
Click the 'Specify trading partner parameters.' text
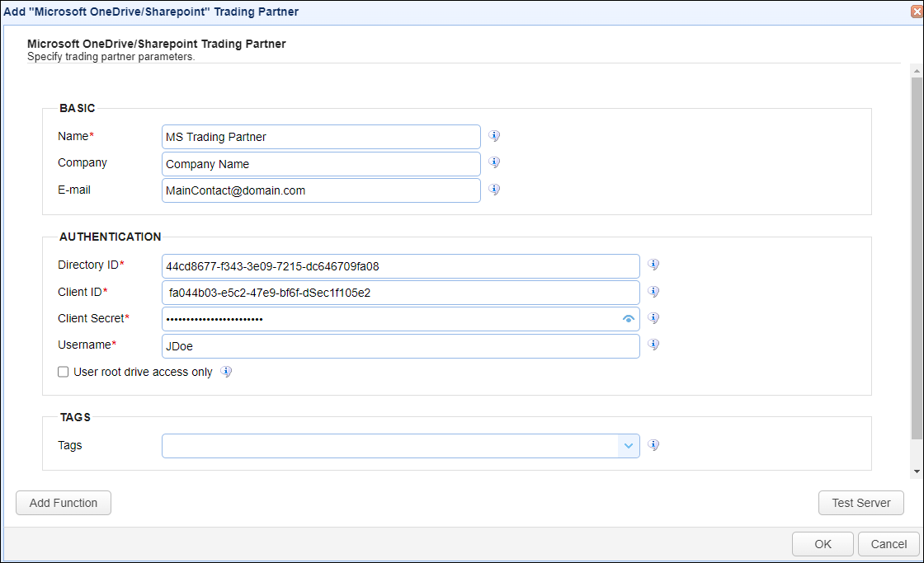[x=111, y=57]
